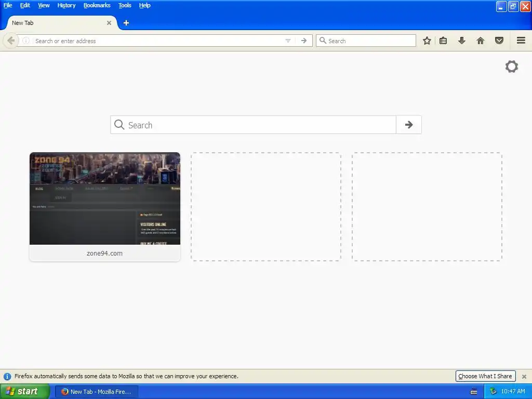Click the magnifier icon in page search box
The image size is (532, 399).
119,125
